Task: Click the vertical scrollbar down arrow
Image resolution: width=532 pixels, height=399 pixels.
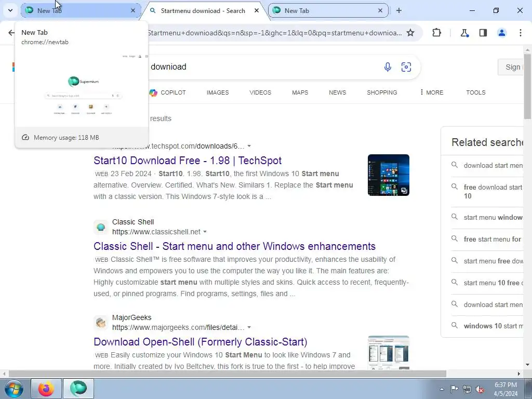Action: 528,365
